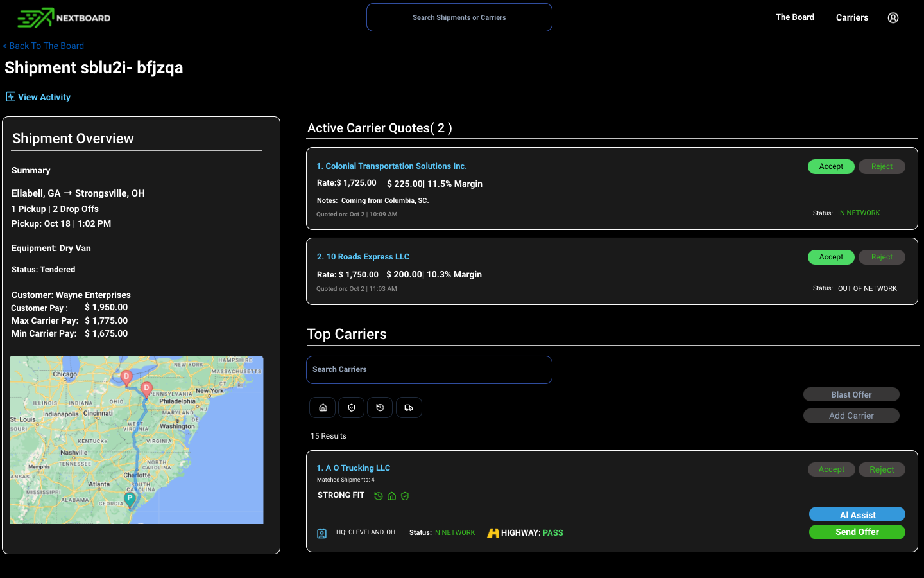
Task: Click the Add Carrier button
Action: [x=851, y=416]
